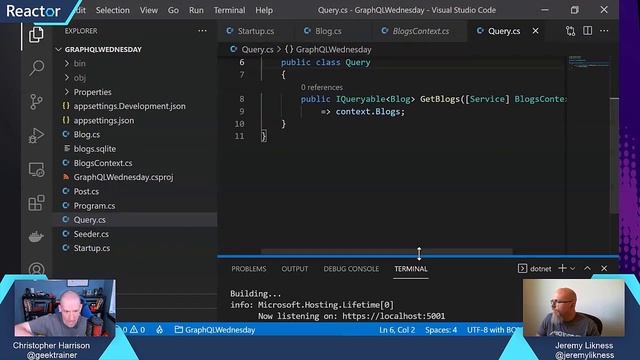Split the editor to the right

tap(587, 31)
